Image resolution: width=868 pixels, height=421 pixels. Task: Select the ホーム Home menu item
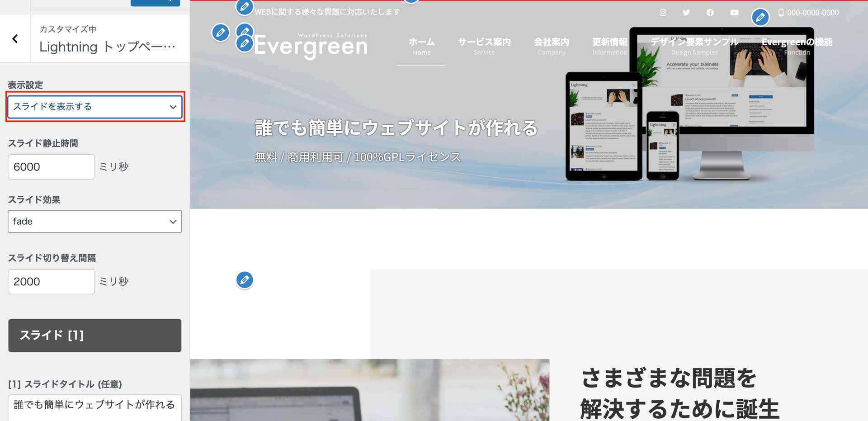coord(421,47)
